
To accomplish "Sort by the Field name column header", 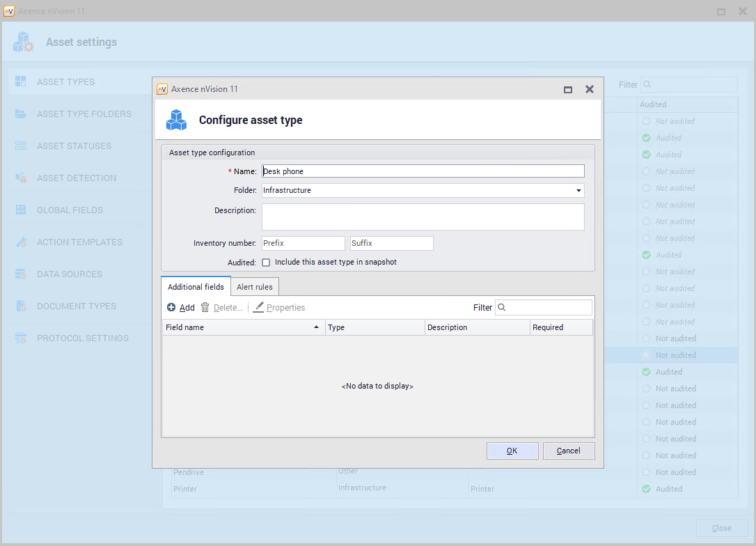I will pos(243,327).
